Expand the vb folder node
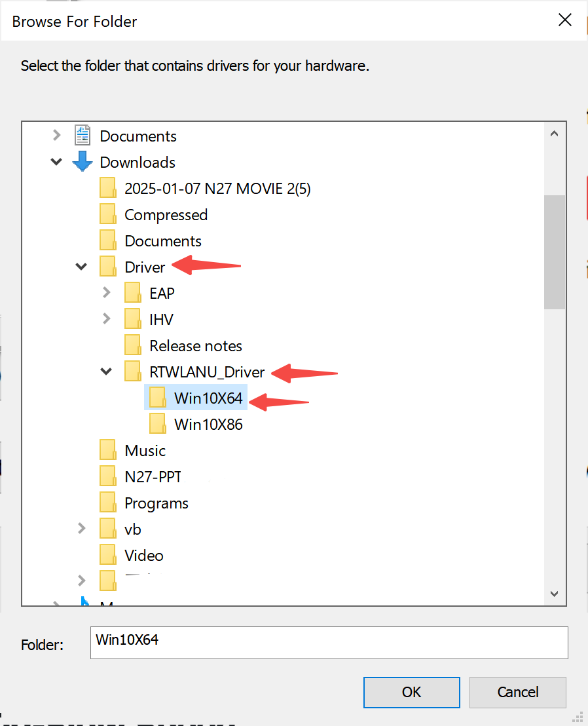Viewport: 588px width, 726px height. coord(82,528)
